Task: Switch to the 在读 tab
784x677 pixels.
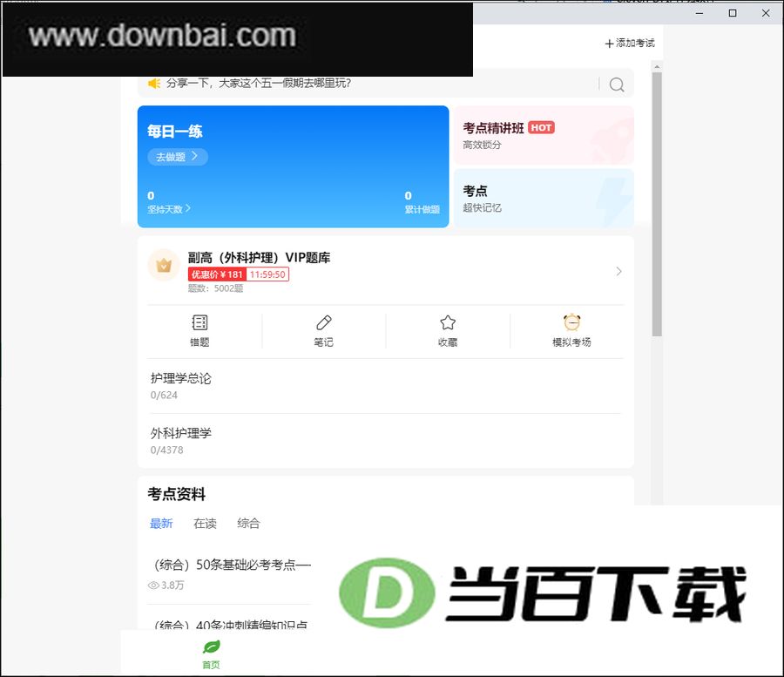Action: point(205,524)
